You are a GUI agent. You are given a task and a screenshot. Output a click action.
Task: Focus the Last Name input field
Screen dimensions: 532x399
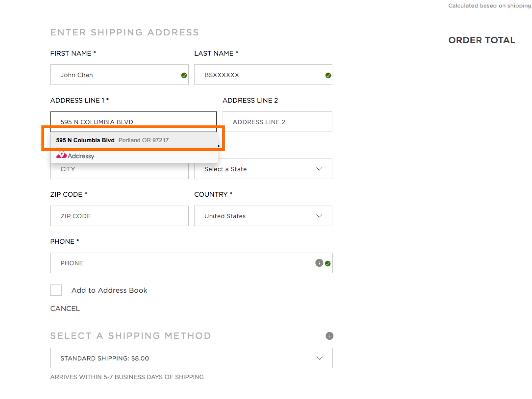point(259,75)
